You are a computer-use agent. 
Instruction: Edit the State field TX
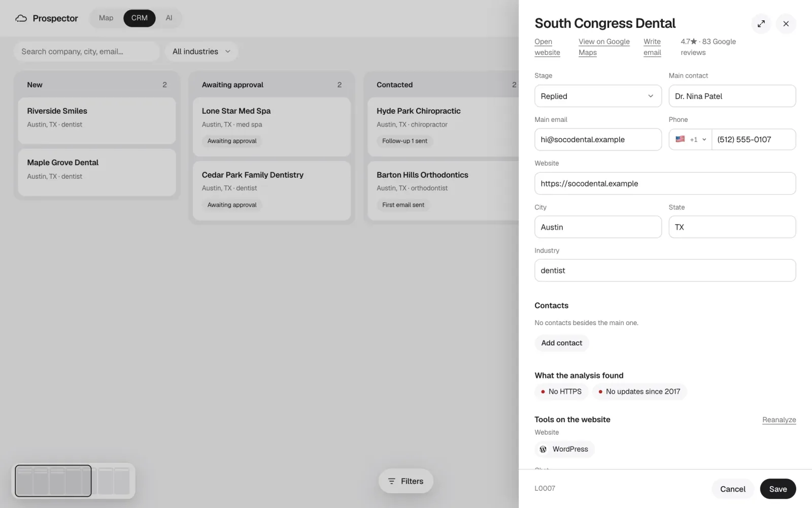pos(732,227)
